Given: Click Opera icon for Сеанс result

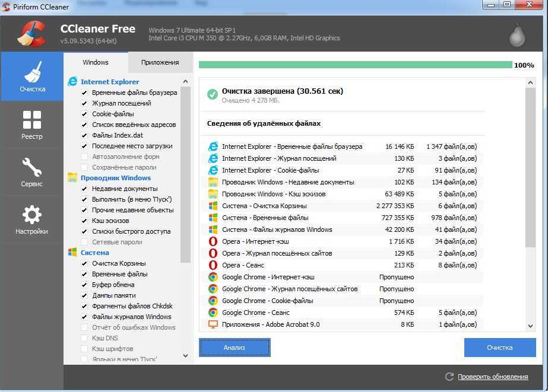Looking at the screenshot, I should pos(213,265).
